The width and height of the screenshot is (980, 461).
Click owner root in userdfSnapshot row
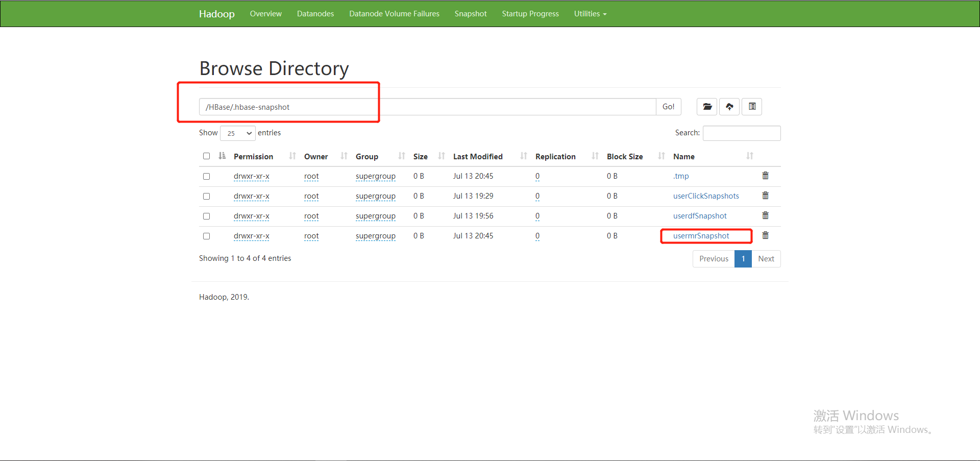click(x=311, y=216)
